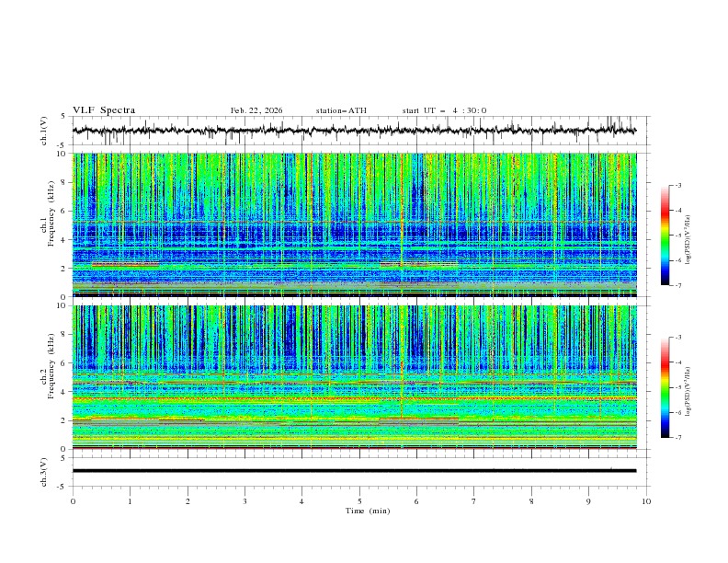Click the station=ATH label
This screenshot has height=563, width=728.
[341, 110]
